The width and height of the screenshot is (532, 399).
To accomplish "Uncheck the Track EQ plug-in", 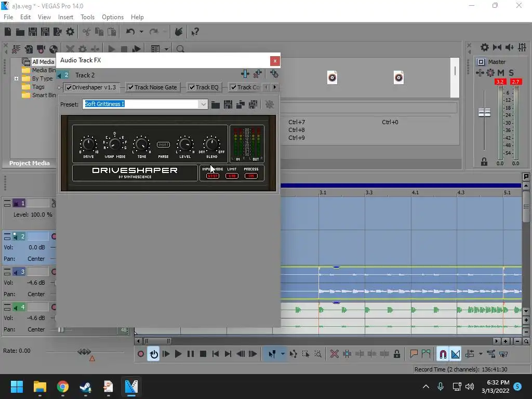I will pos(192,87).
